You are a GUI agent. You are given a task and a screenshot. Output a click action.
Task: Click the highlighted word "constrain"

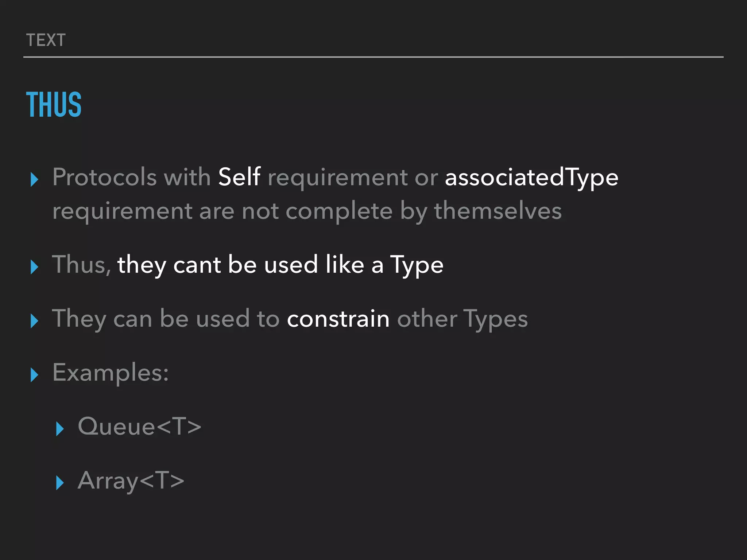point(338,319)
